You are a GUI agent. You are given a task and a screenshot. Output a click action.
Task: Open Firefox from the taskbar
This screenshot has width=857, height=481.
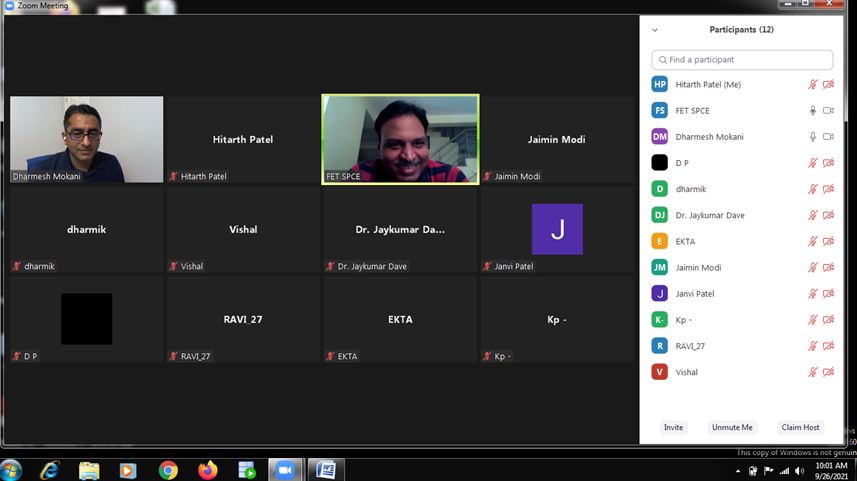pyautogui.click(x=207, y=469)
